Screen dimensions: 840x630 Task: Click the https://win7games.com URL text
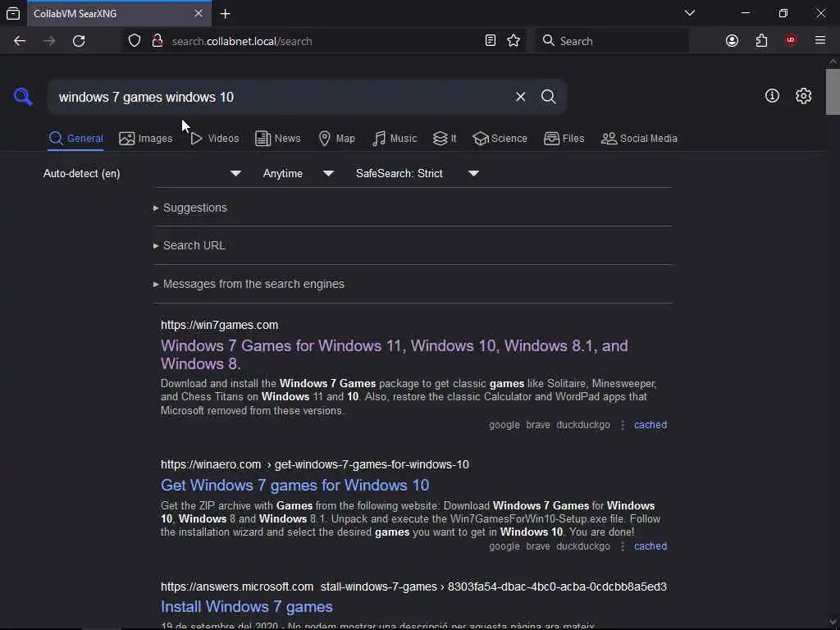pos(219,325)
